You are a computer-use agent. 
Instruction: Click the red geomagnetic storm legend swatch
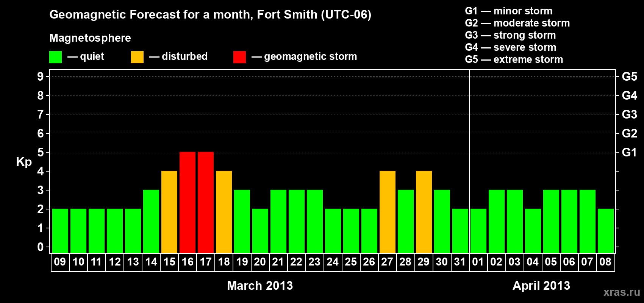(239, 57)
